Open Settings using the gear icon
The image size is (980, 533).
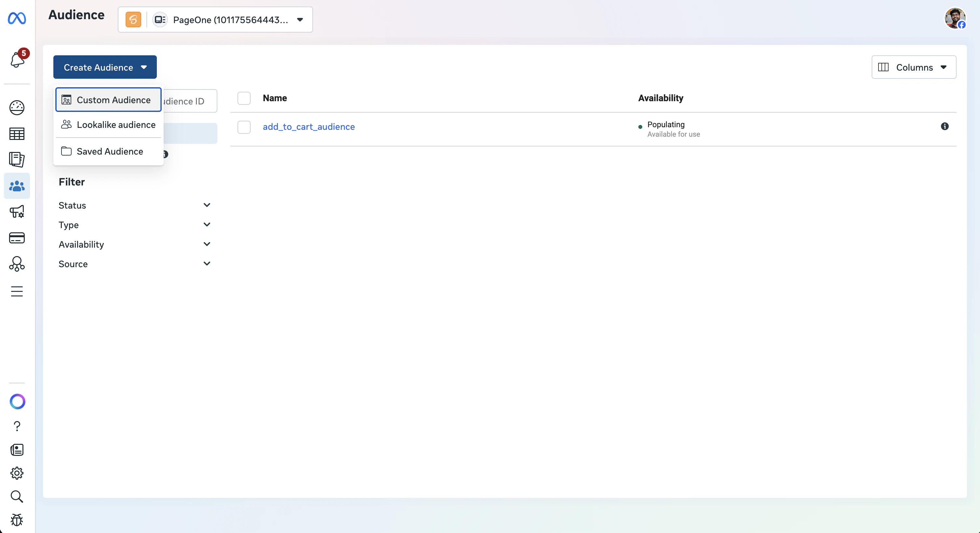tap(17, 473)
